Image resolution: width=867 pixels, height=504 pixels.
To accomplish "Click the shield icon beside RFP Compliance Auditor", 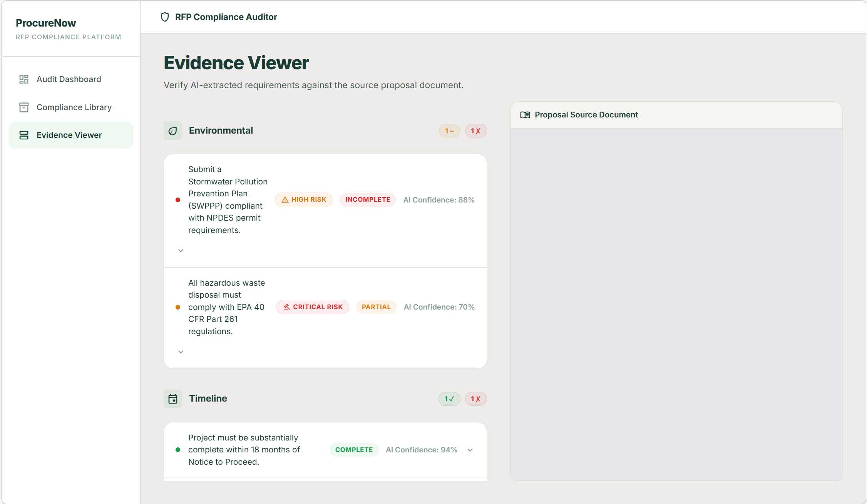I will tap(165, 17).
